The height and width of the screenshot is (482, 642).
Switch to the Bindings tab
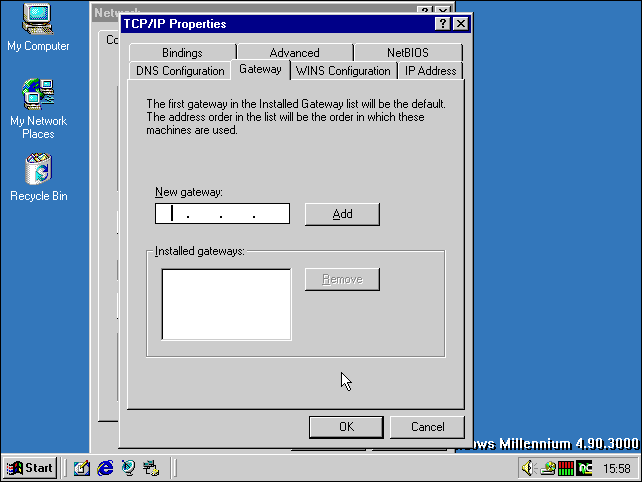(182, 52)
